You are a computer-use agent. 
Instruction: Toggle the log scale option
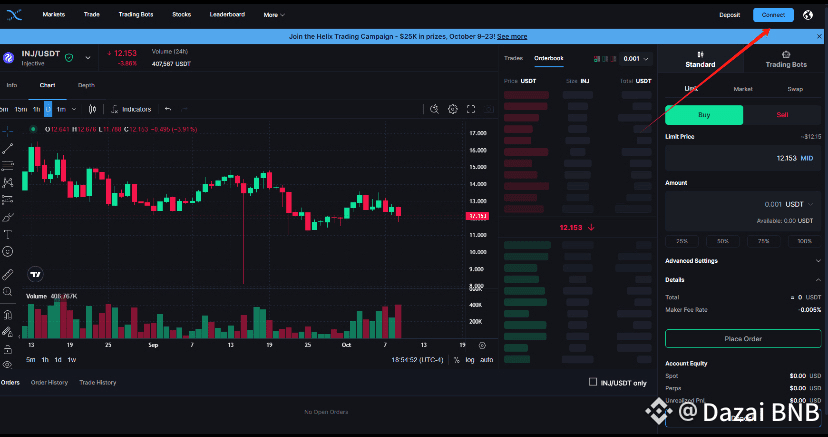point(470,360)
